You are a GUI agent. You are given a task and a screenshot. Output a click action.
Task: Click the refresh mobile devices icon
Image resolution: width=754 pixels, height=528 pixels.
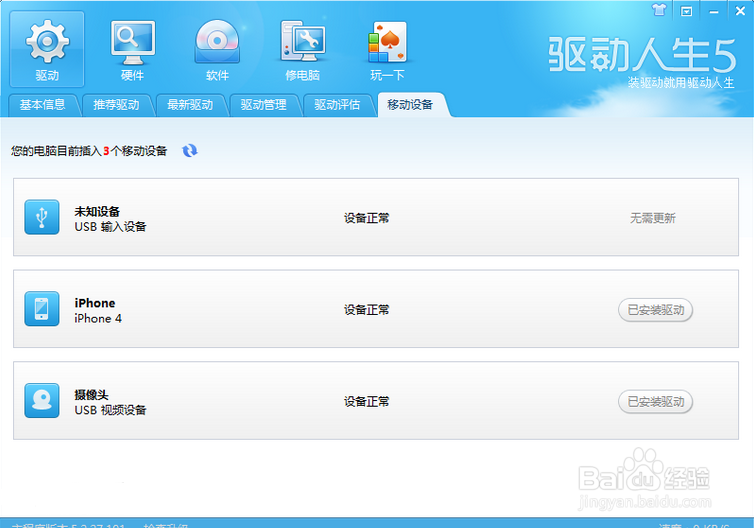(x=189, y=151)
